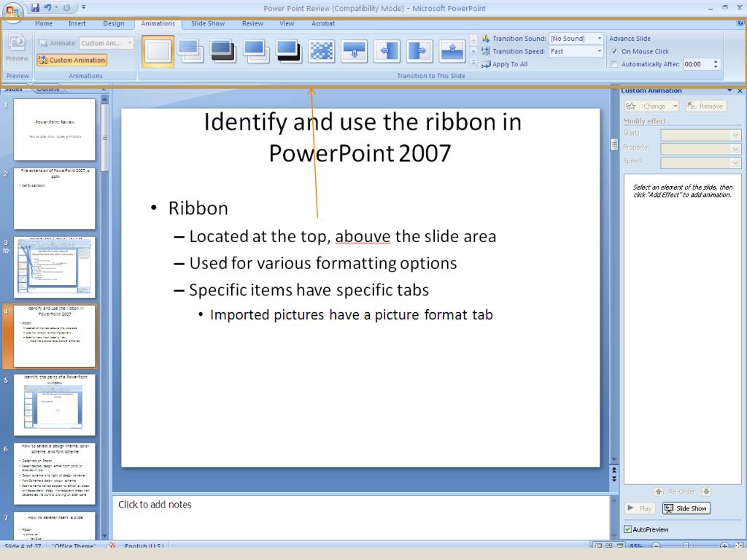
Task: Open the Insert ribbon tab
Action: click(77, 23)
